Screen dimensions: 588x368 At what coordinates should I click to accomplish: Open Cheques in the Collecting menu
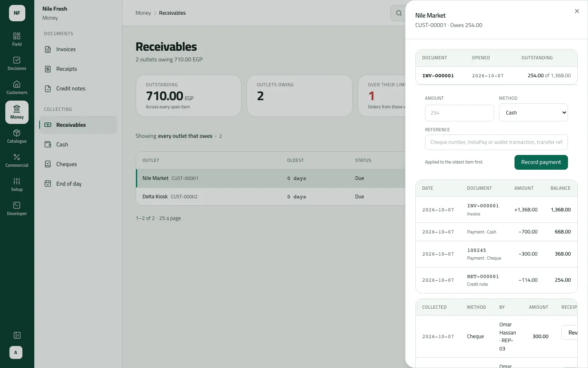[78, 164]
